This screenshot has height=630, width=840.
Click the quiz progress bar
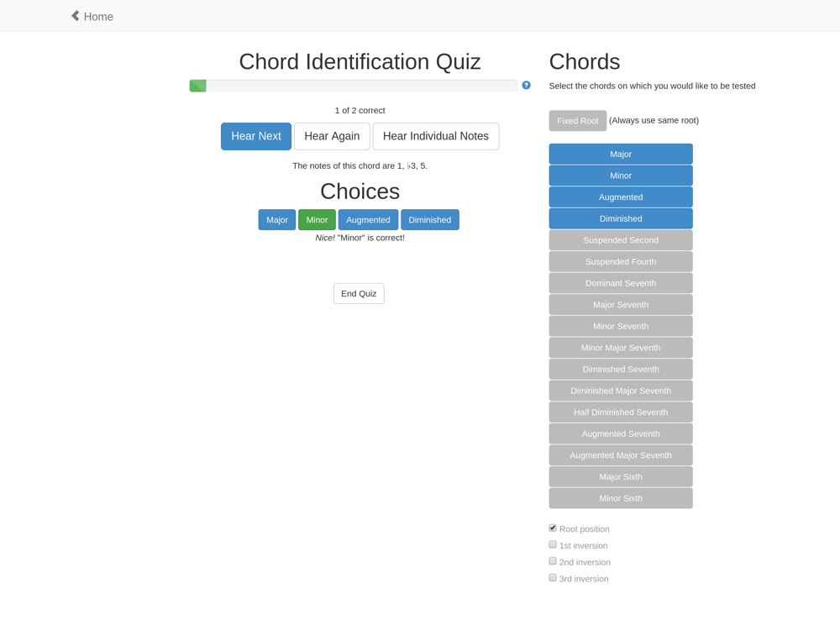(x=353, y=86)
